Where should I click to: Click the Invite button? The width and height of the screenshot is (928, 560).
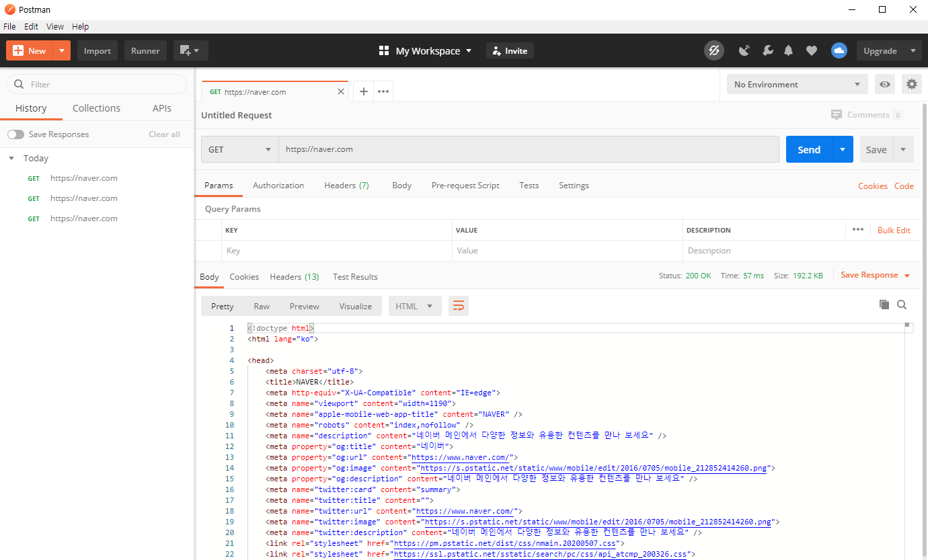510,50
